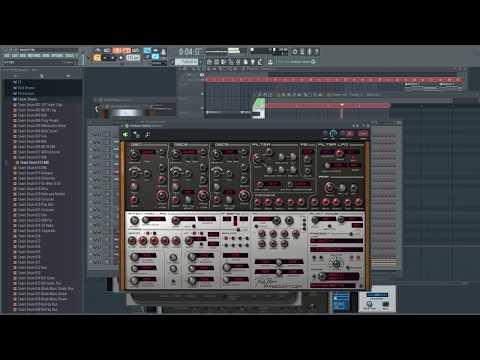
Task: Click the plugin window's wrench icon
Action: [x=147, y=135]
